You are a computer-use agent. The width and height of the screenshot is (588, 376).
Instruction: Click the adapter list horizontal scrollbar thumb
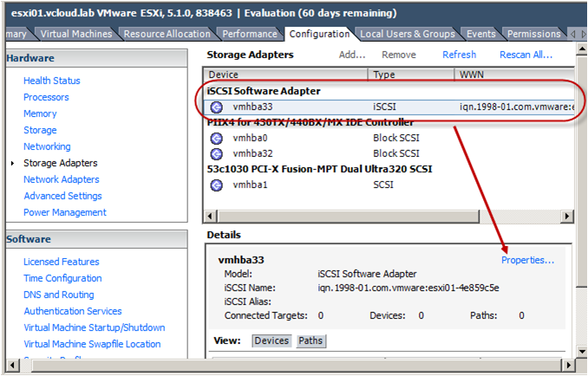coord(349,216)
